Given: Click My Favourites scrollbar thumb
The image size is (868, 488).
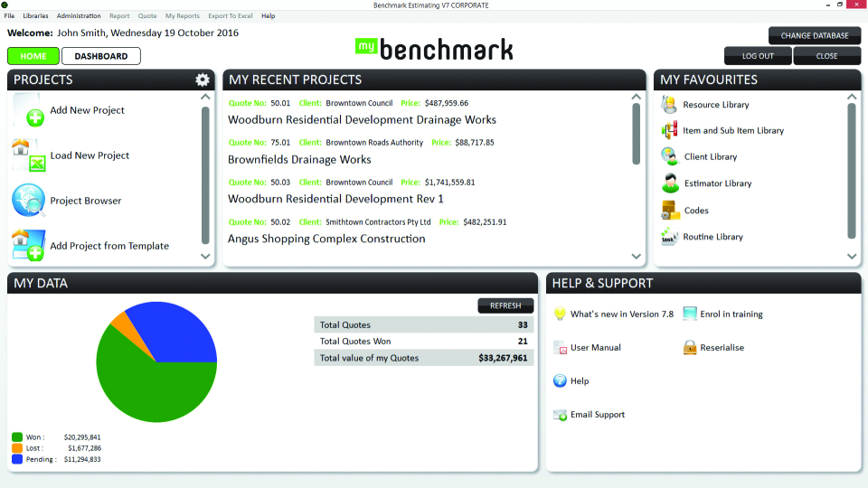Looking at the screenshot, I should [852, 172].
